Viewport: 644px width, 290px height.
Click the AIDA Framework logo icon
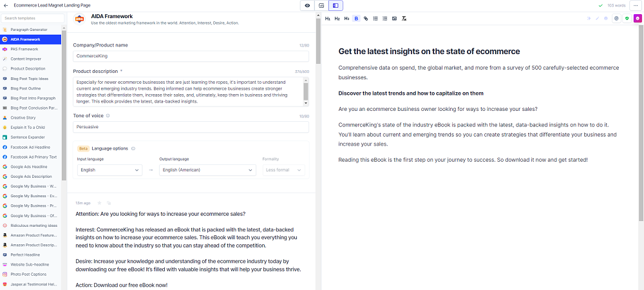80,19
